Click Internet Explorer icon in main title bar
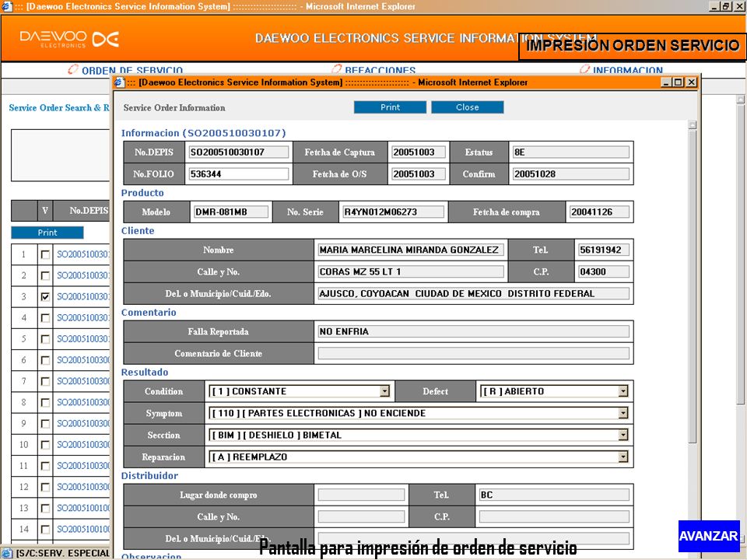The image size is (747, 560). (7, 7)
